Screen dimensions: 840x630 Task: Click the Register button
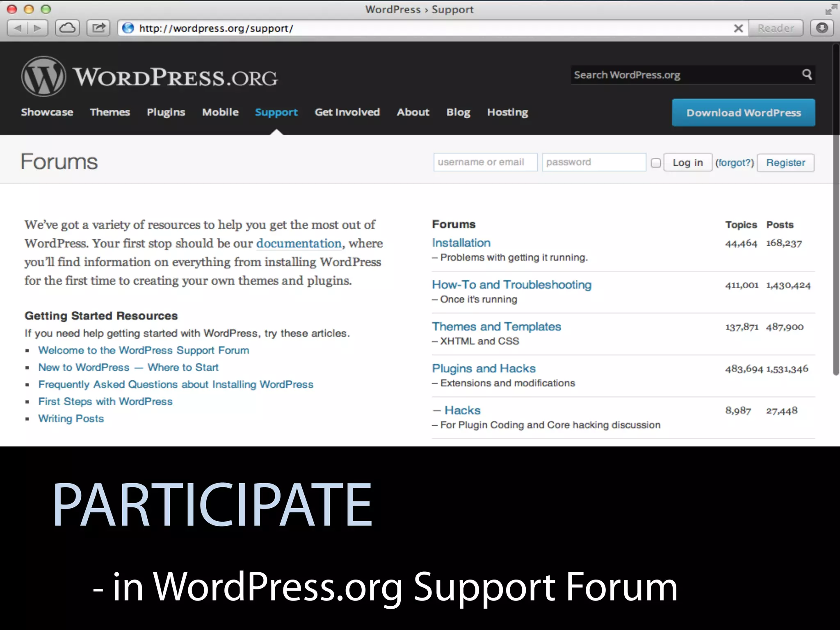785,162
